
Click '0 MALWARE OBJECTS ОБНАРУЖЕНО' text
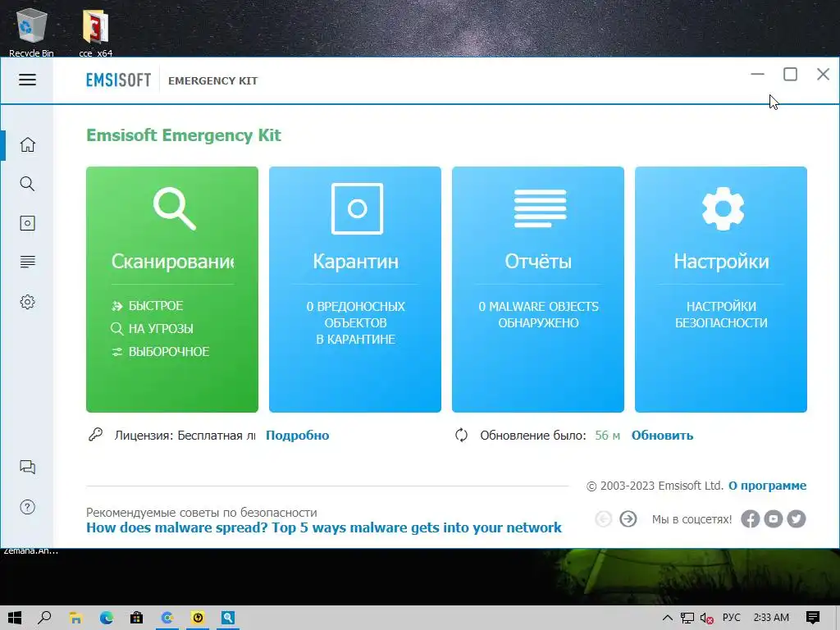click(538, 314)
